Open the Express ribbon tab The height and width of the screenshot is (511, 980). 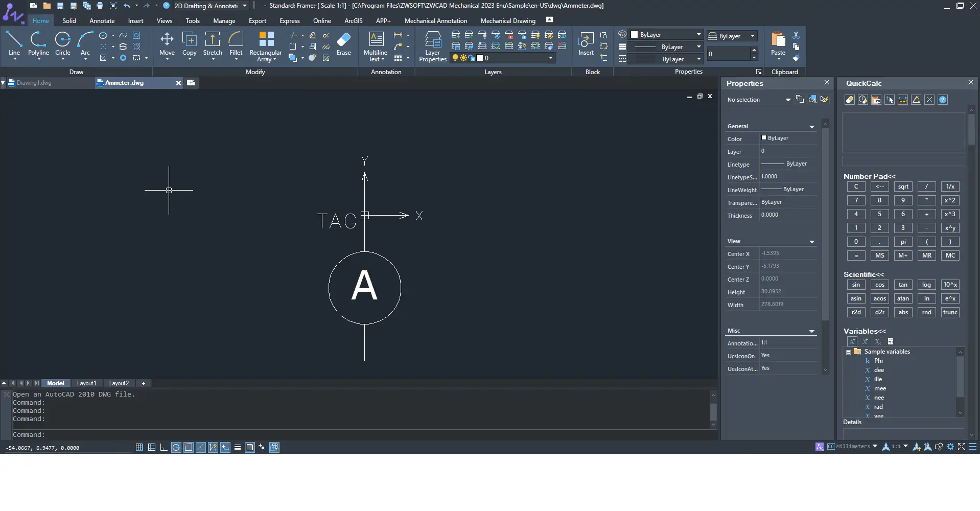pyautogui.click(x=290, y=21)
